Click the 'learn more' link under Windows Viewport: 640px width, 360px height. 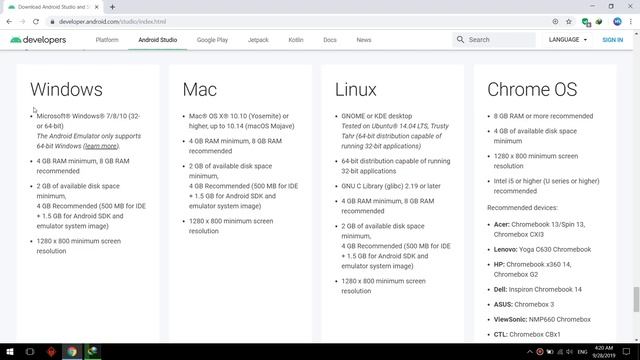[101, 146]
